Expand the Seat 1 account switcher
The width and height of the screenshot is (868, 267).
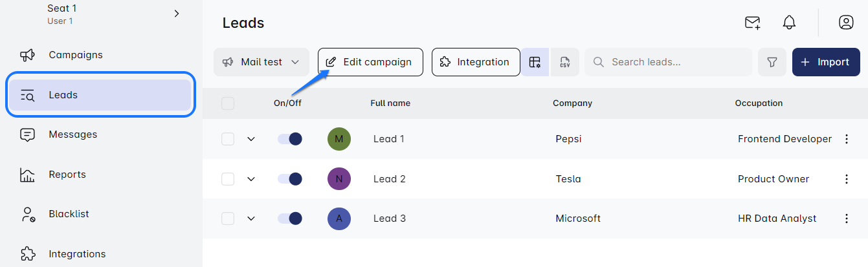[177, 14]
